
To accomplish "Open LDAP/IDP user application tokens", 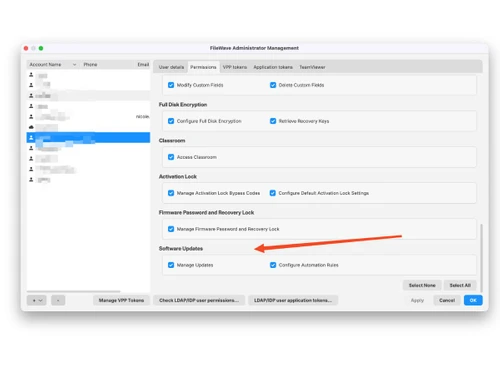I will [293, 300].
